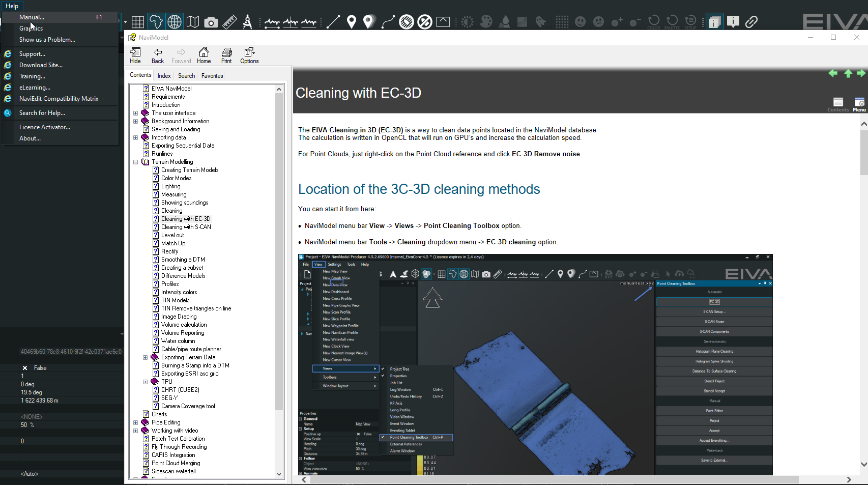This screenshot has width=868, height=485.
Task: Expand the Pipe Editing node
Action: [x=135, y=422]
